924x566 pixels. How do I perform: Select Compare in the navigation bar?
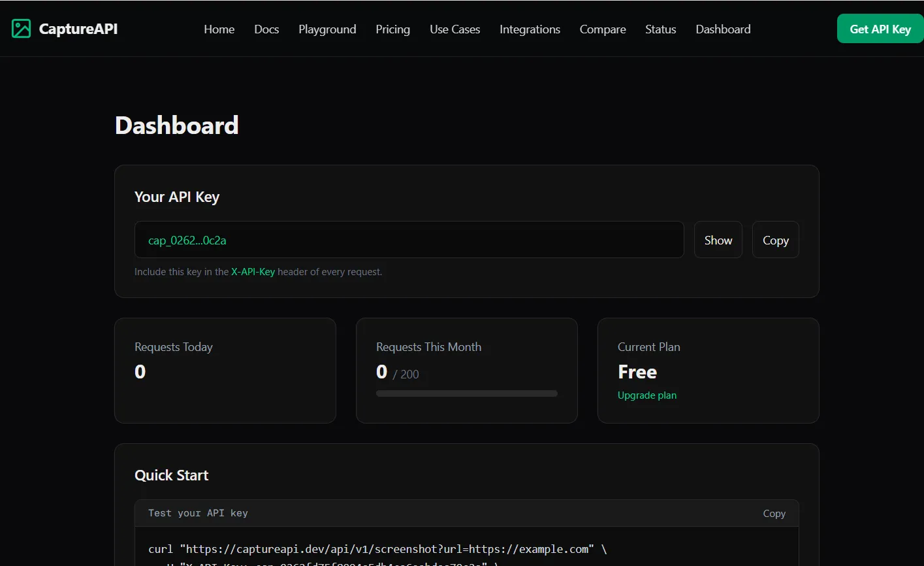point(603,29)
